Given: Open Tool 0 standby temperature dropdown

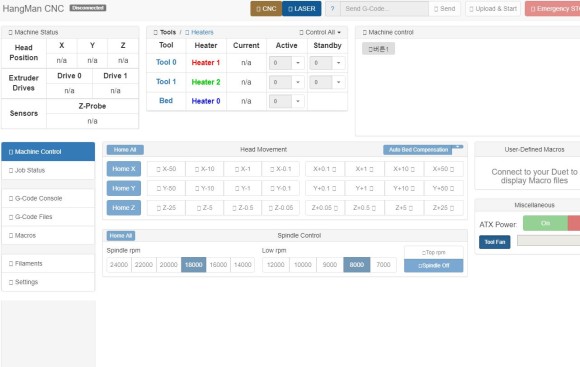Looking at the screenshot, I should [338, 63].
